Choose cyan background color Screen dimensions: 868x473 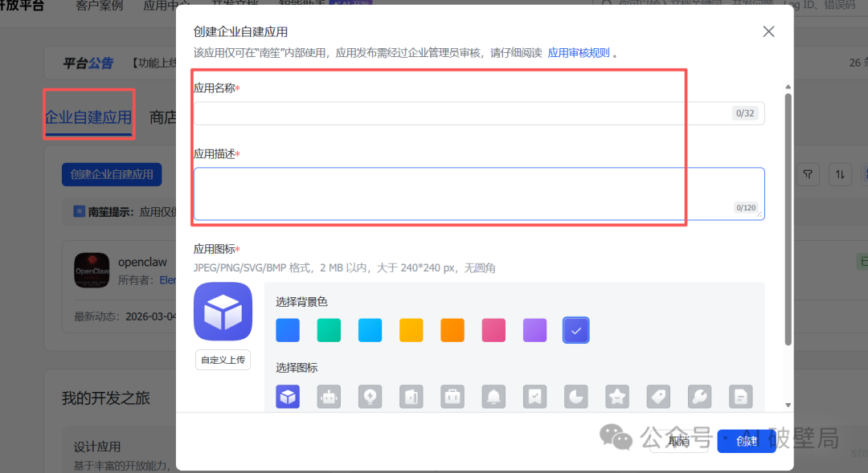pyautogui.click(x=370, y=330)
